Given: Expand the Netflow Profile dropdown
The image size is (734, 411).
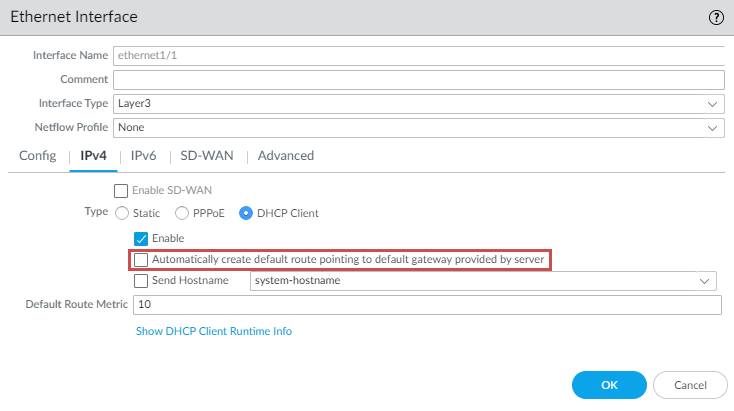Looking at the screenshot, I should click(418, 128).
